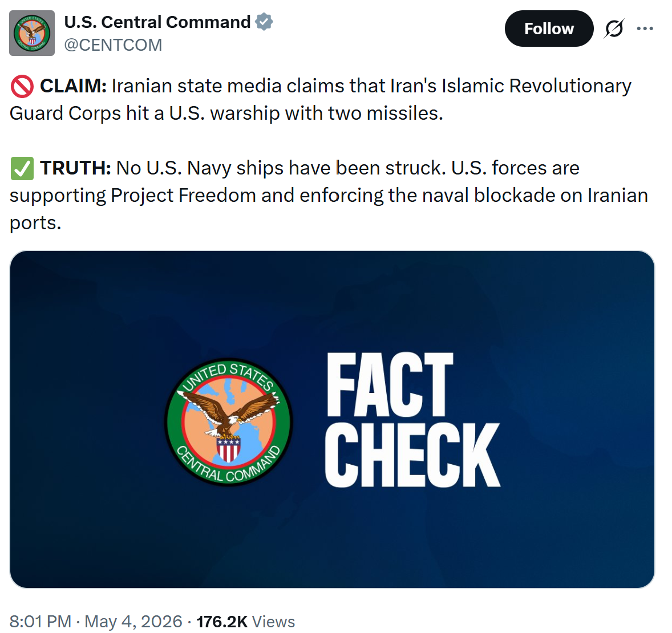Click the bold CLAIM: label

coord(73,86)
